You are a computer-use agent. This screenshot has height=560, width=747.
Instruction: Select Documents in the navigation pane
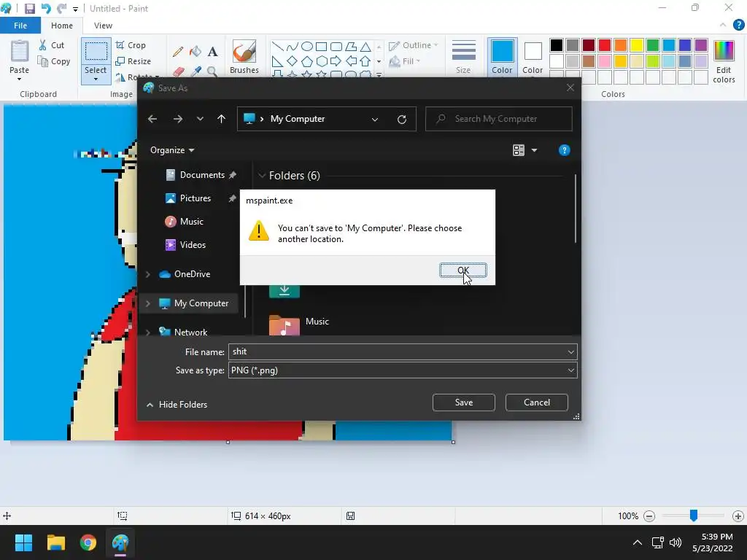click(x=195, y=175)
